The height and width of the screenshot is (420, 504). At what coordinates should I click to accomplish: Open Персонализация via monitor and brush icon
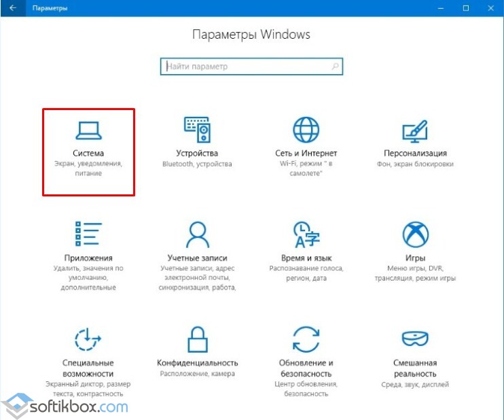(414, 130)
